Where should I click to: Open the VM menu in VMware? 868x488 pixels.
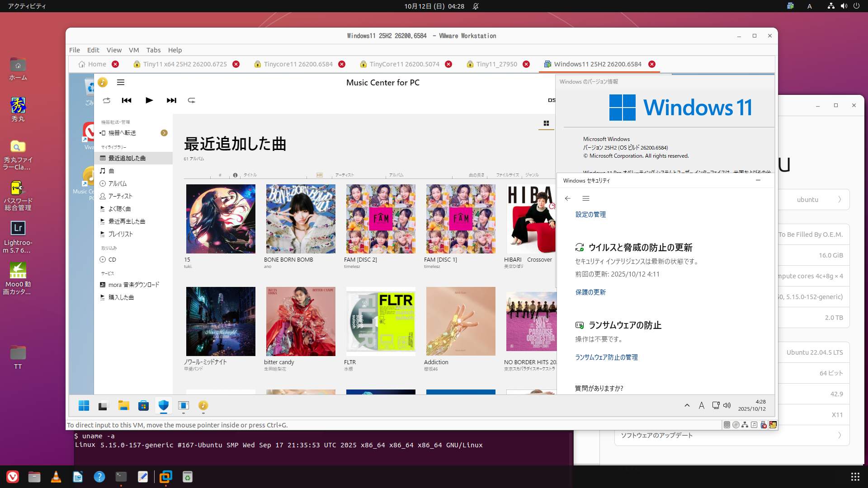pos(134,50)
